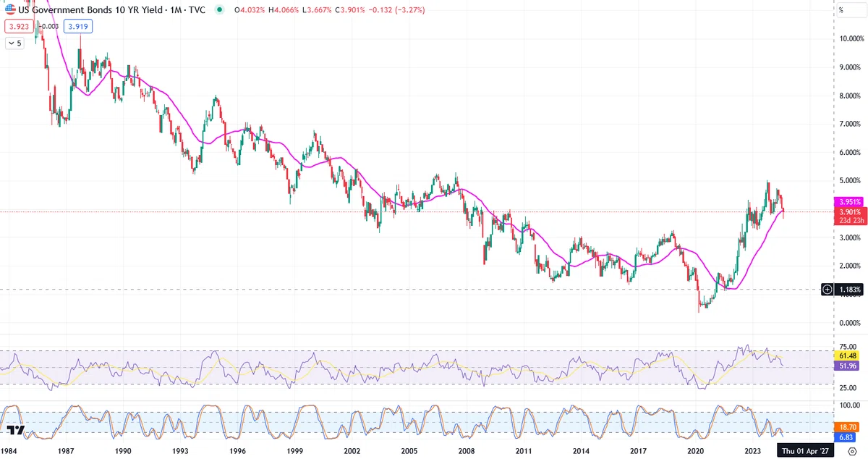Select the red 3.901% last price label
Screen dimensions: 868x459
click(849, 212)
